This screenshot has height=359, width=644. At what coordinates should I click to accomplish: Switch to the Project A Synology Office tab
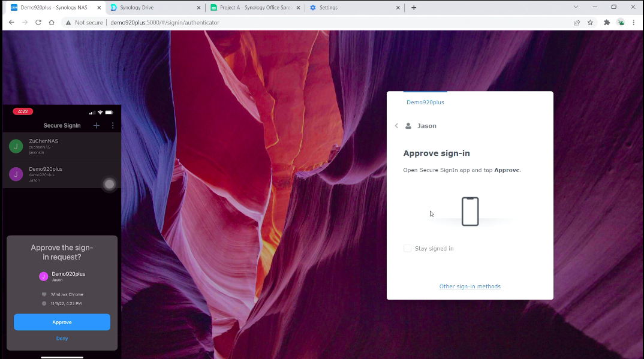[x=255, y=7]
